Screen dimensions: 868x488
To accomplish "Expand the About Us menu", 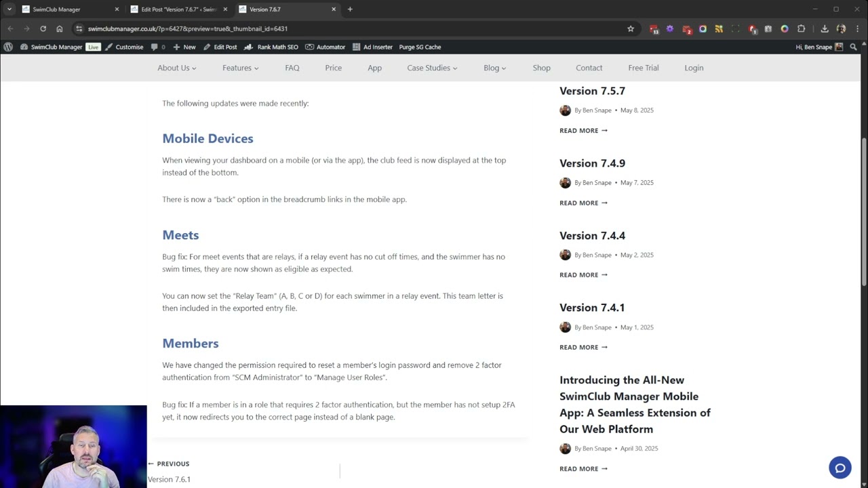I will click(x=176, y=68).
